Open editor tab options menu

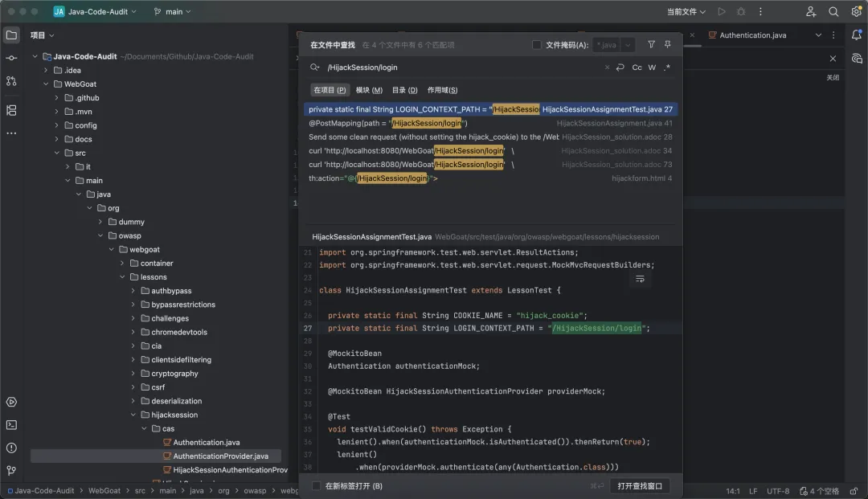point(833,35)
